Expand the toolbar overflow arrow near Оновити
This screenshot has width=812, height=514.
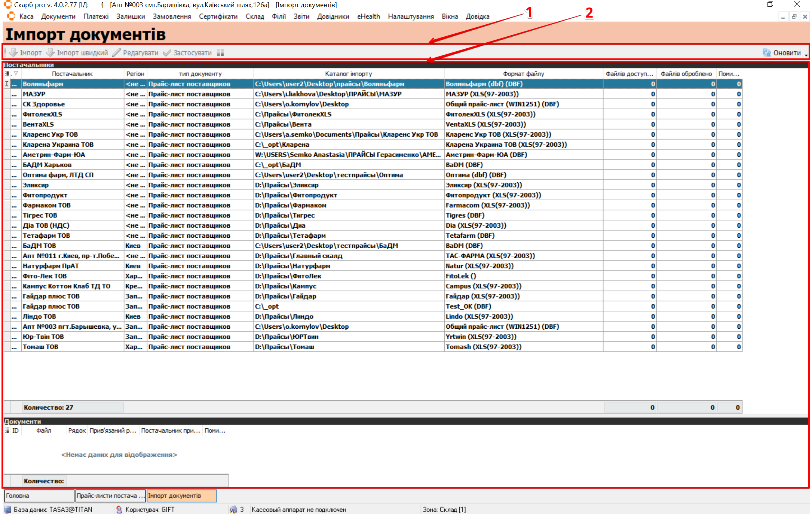pyautogui.click(x=806, y=55)
